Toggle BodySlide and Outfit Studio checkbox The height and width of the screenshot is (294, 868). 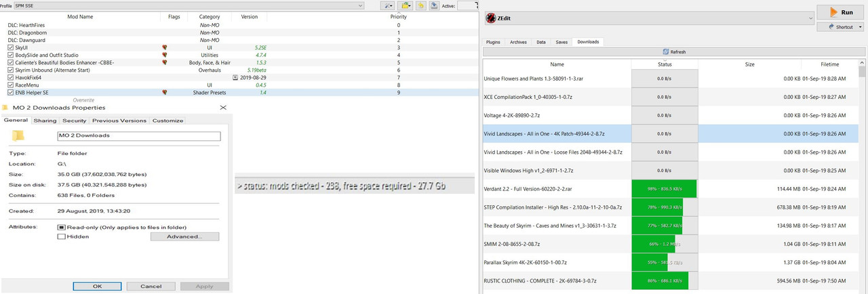tap(10, 55)
